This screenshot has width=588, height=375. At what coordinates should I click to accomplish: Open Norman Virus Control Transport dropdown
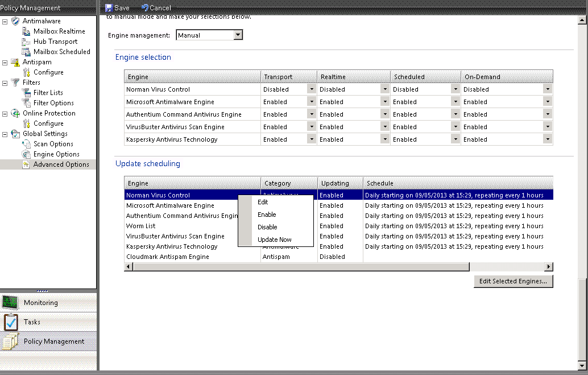point(311,89)
